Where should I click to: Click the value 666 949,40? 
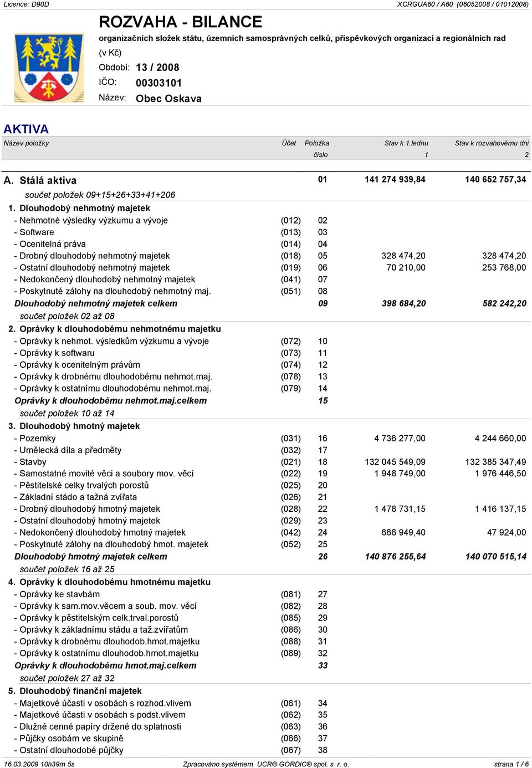(403, 533)
